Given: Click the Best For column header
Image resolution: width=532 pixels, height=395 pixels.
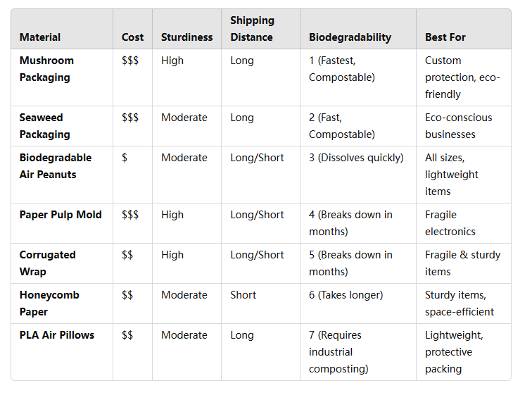Looking at the screenshot, I should (445, 37).
